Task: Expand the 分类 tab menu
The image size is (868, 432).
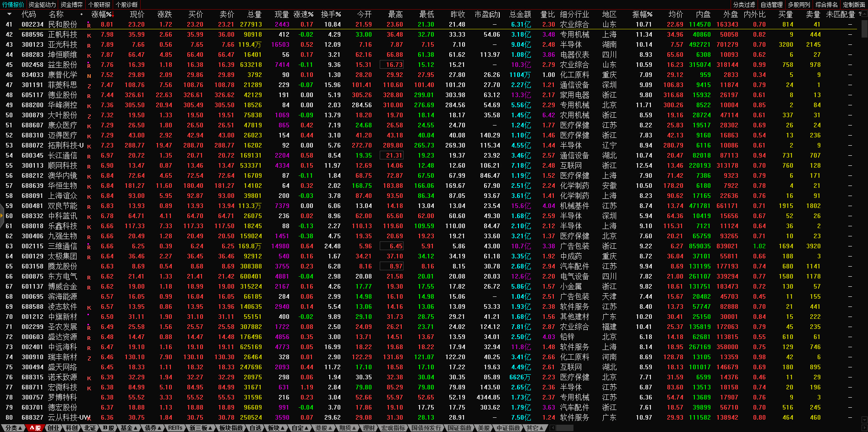Action: pyautogui.click(x=13, y=428)
